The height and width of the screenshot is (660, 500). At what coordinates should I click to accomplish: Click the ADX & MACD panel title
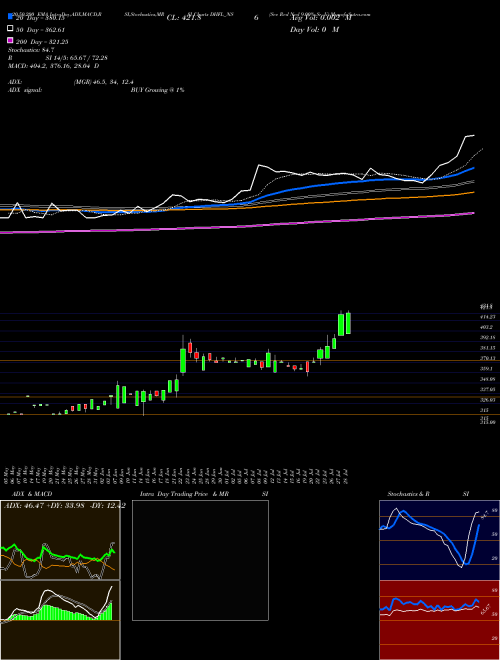pos(32,494)
